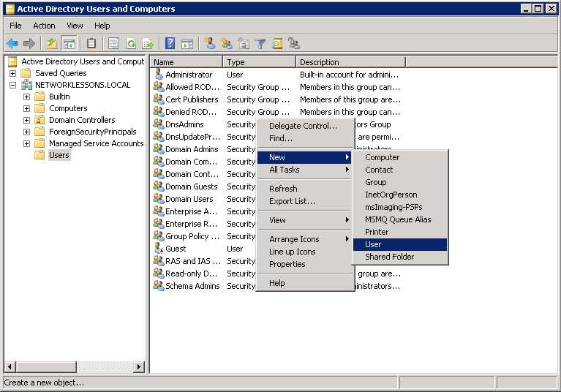Click Refresh in the context menu
The width and height of the screenshot is (561, 392).
tap(305, 189)
